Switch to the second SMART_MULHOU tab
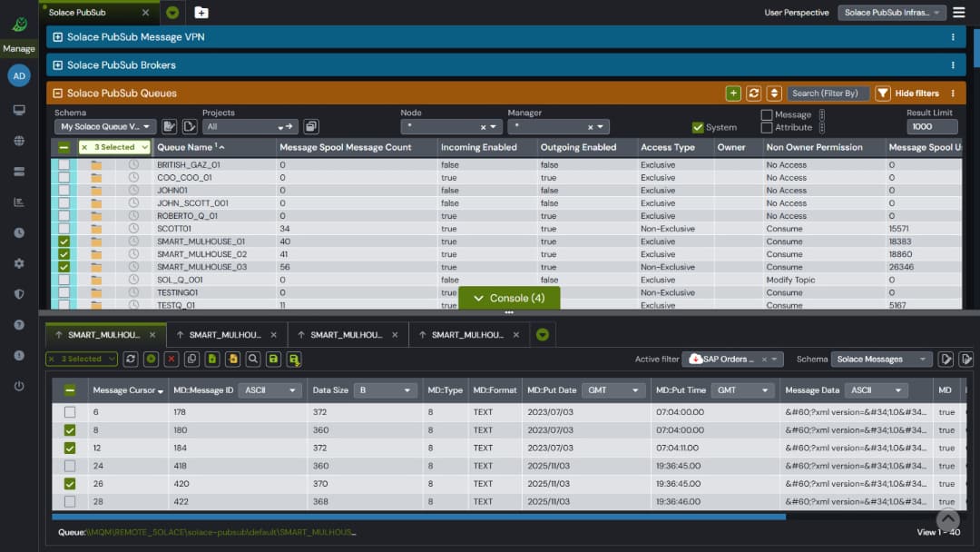The height and width of the screenshot is (552, 980). 222,334
